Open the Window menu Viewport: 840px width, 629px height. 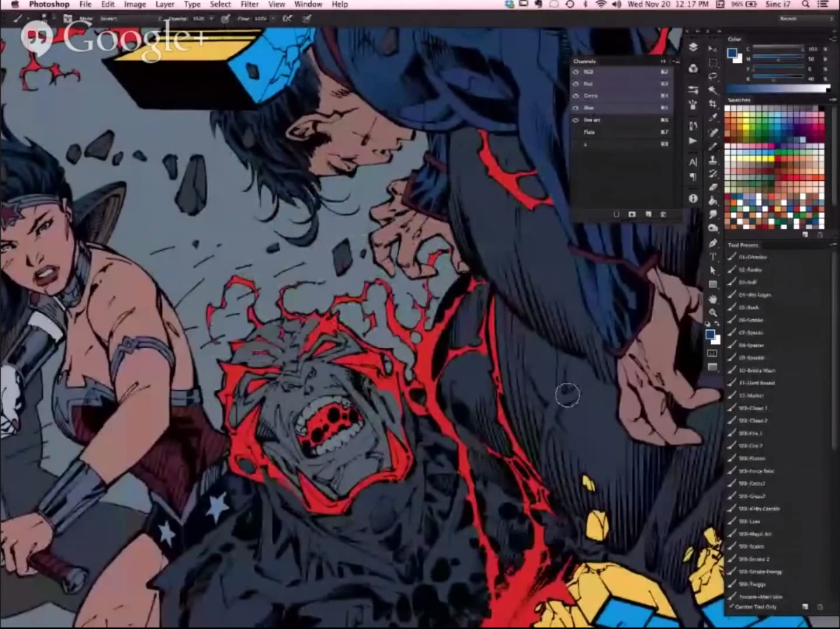(308, 5)
